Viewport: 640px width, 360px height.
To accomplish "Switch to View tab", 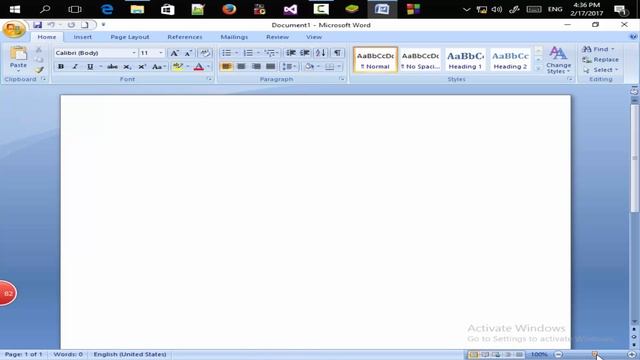I will (x=314, y=37).
